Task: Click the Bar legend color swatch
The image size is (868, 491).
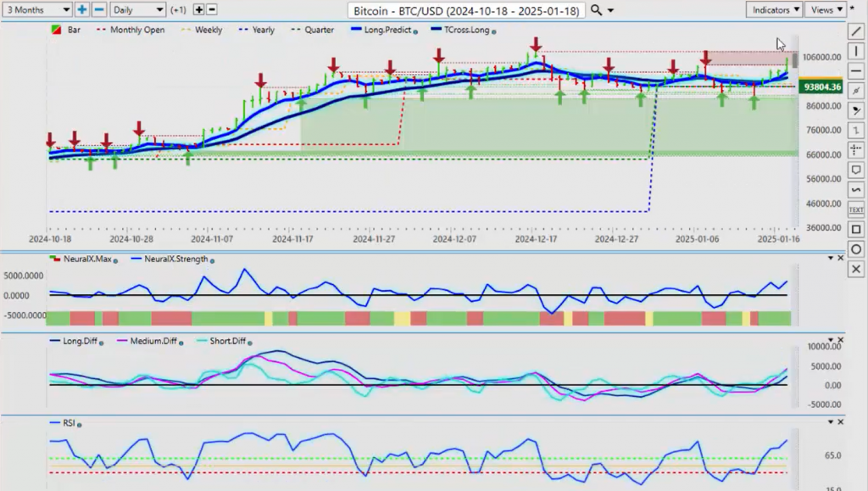Action: coord(56,30)
